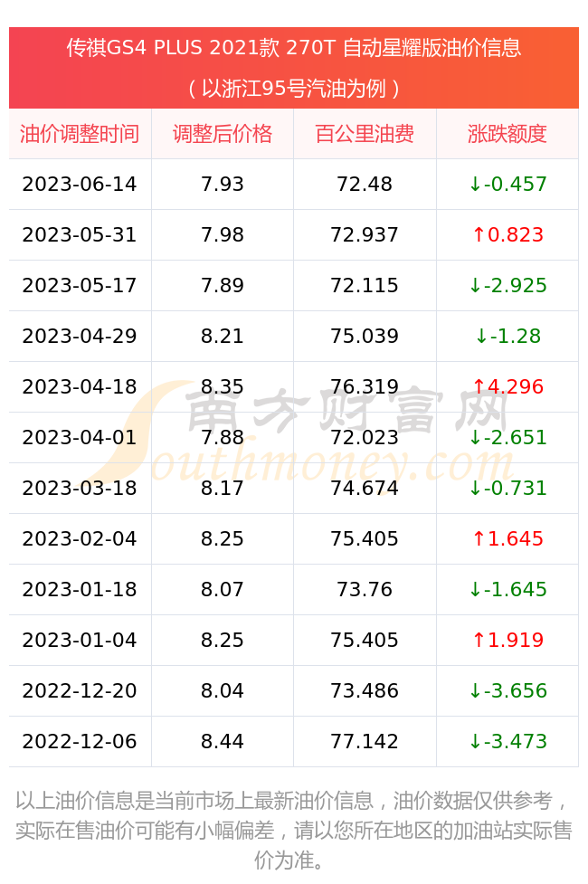This screenshot has height=884, width=588.
Task: Select the date 2023-02-04
Action: coord(80,539)
